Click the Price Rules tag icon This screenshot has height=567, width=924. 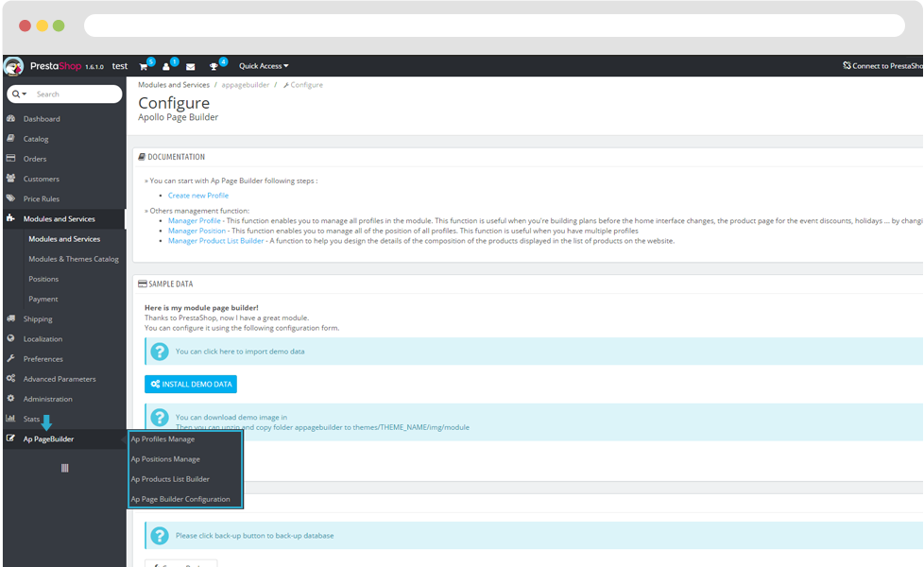click(10, 198)
